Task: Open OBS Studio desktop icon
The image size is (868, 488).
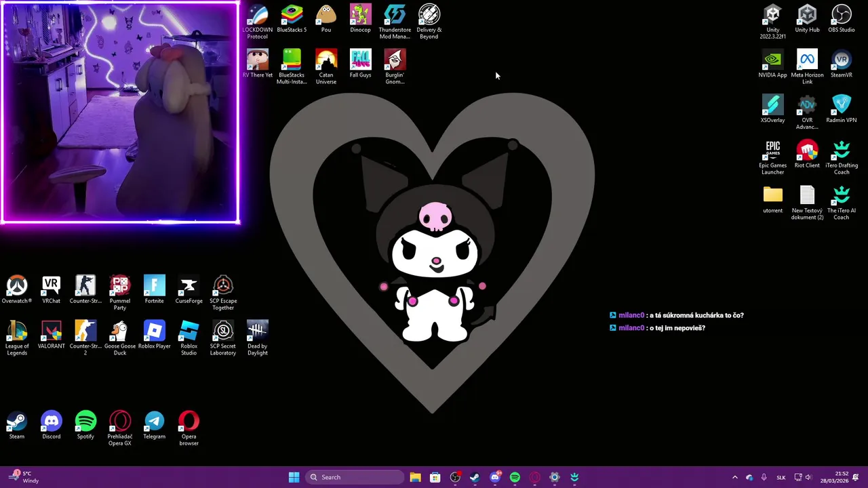Action: [842, 19]
